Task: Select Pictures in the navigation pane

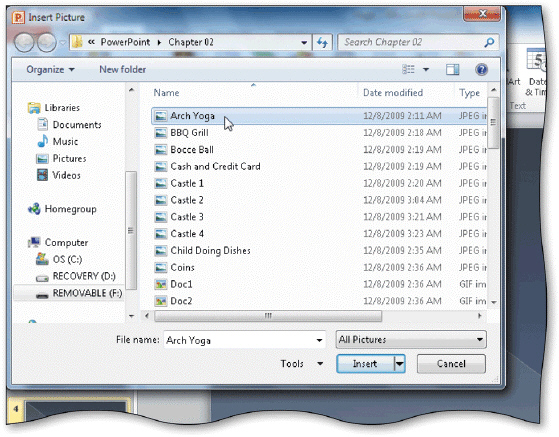Action: tap(70, 158)
